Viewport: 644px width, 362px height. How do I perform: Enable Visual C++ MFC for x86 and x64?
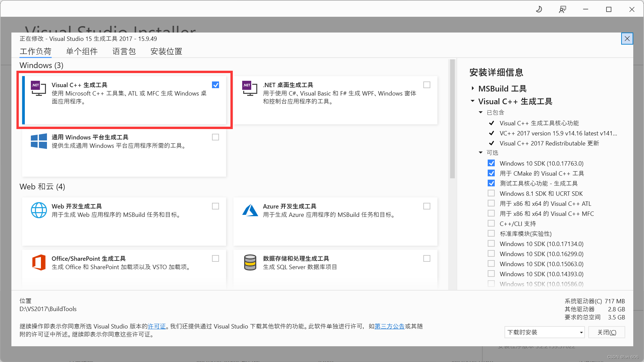pyautogui.click(x=491, y=214)
